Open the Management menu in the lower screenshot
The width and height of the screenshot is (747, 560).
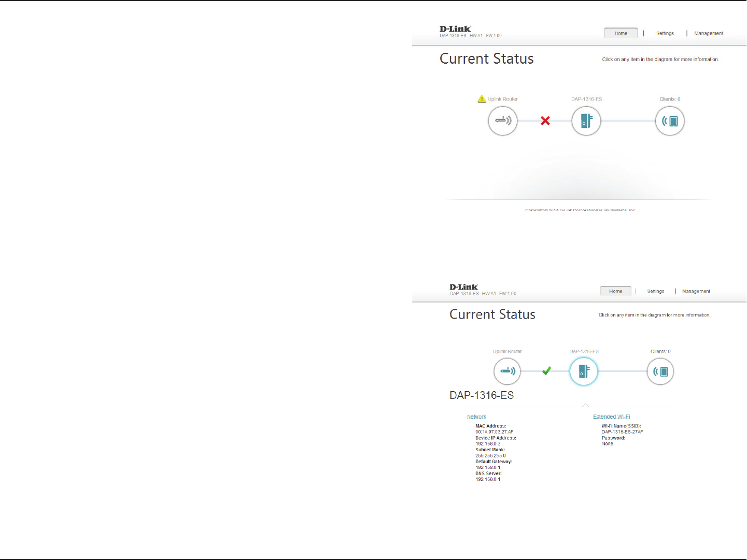(x=696, y=291)
